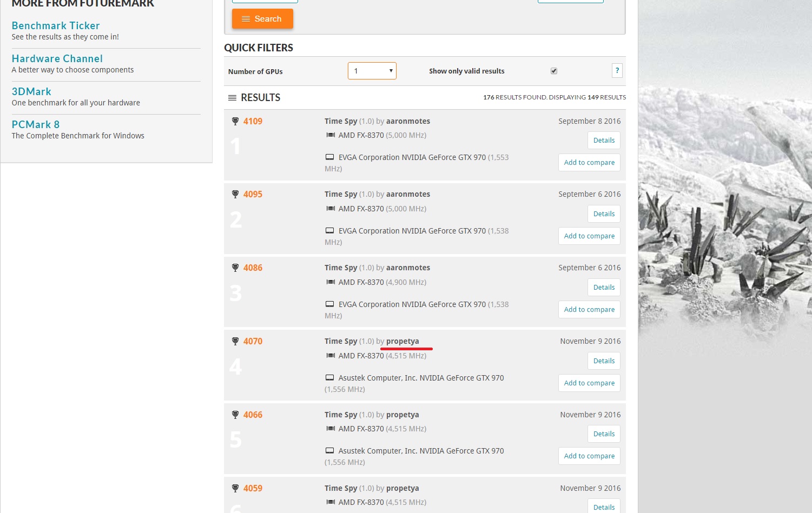This screenshot has height=513, width=812.
Task: Click username aaronmotes in score 4095 result
Action: click(x=408, y=194)
